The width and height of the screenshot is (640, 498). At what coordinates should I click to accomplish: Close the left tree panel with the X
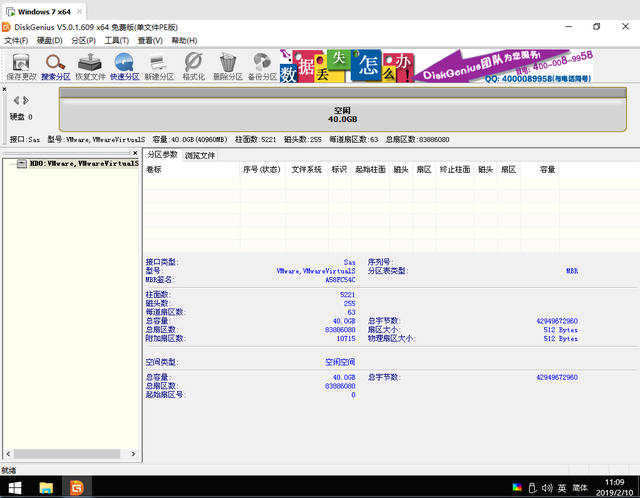coord(135,153)
